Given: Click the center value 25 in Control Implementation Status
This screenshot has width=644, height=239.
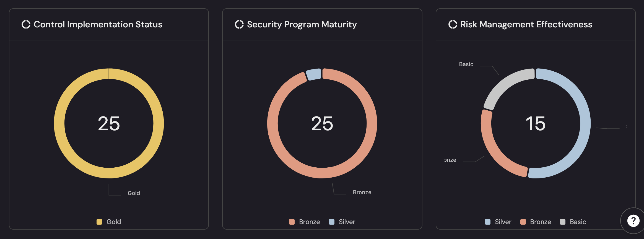Looking at the screenshot, I should (110, 124).
